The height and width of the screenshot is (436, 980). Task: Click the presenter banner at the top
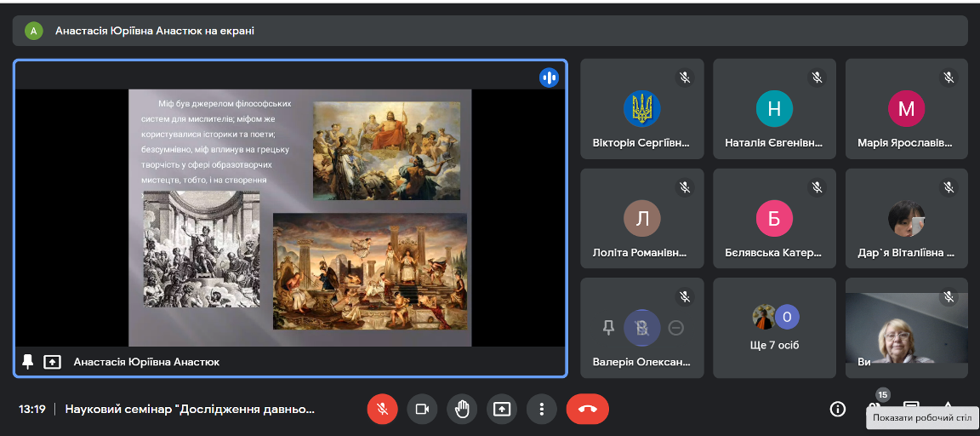pyautogui.click(x=490, y=31)
